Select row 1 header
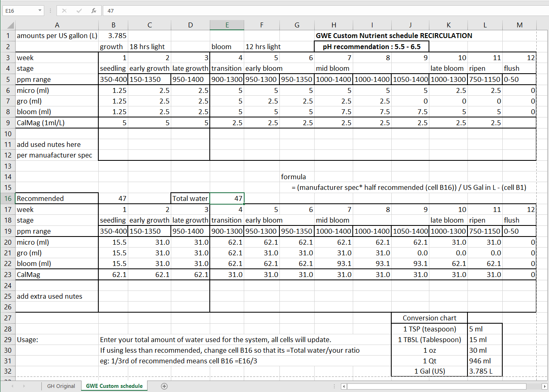Image resolution: width=549 pixels, height=392 pixels. click(x=8, y=36)
